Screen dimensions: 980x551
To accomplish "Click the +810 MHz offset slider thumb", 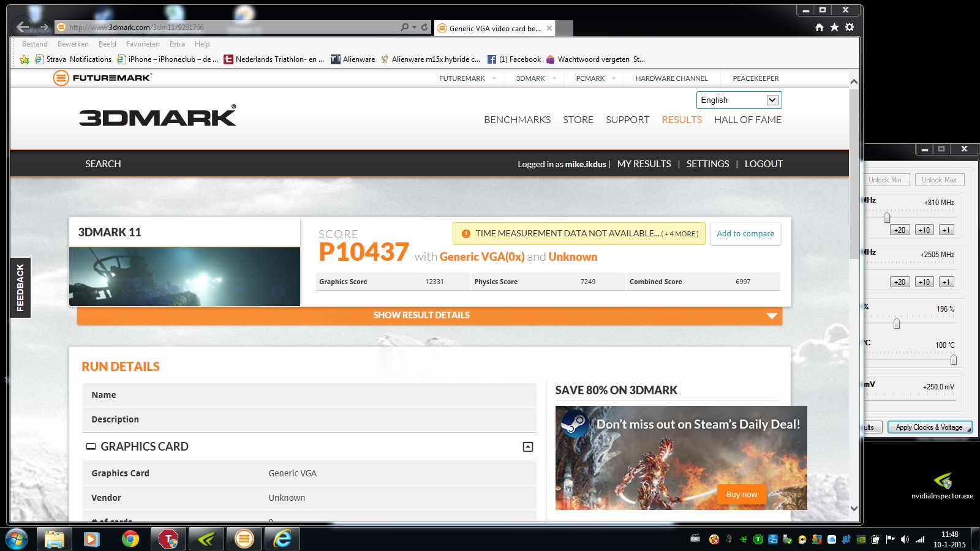I will tap(887, 217).
